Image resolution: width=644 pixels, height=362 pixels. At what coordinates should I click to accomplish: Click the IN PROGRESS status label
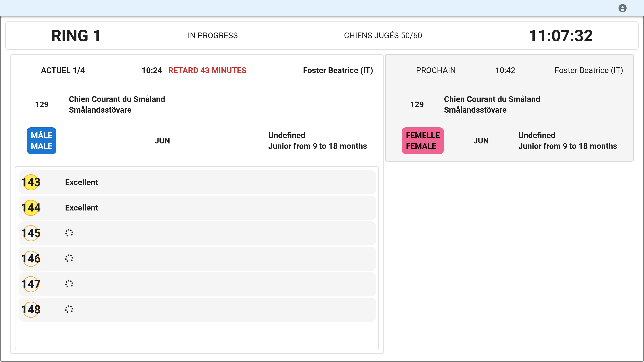[213, 36]
